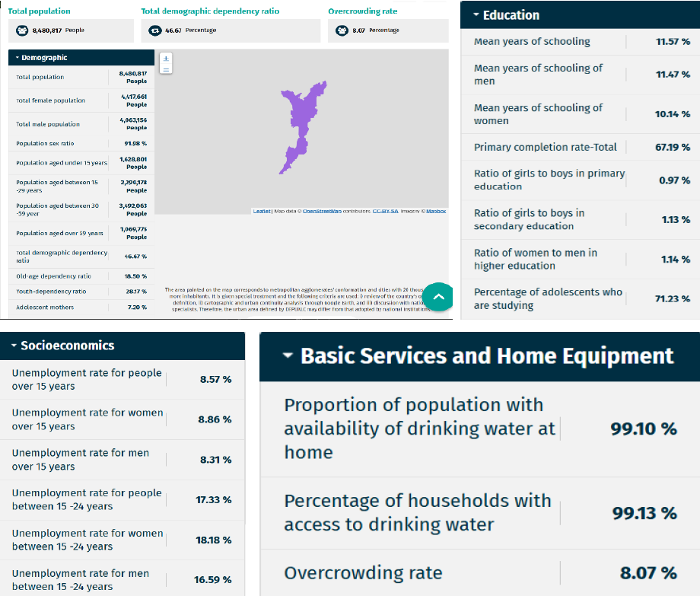Click the Total population people icon
Viewport: 700px width, 596px height.
(x=22, y=30)
